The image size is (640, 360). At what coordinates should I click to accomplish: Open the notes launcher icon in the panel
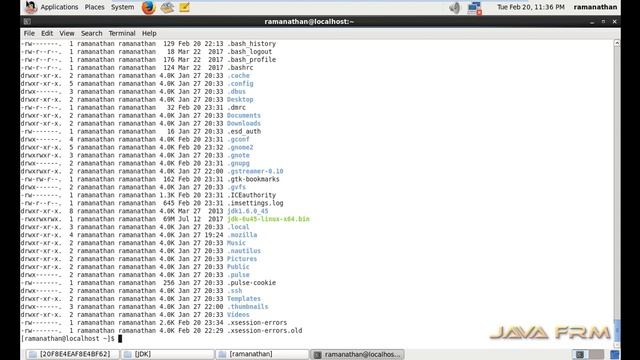[x=184, y=7]
